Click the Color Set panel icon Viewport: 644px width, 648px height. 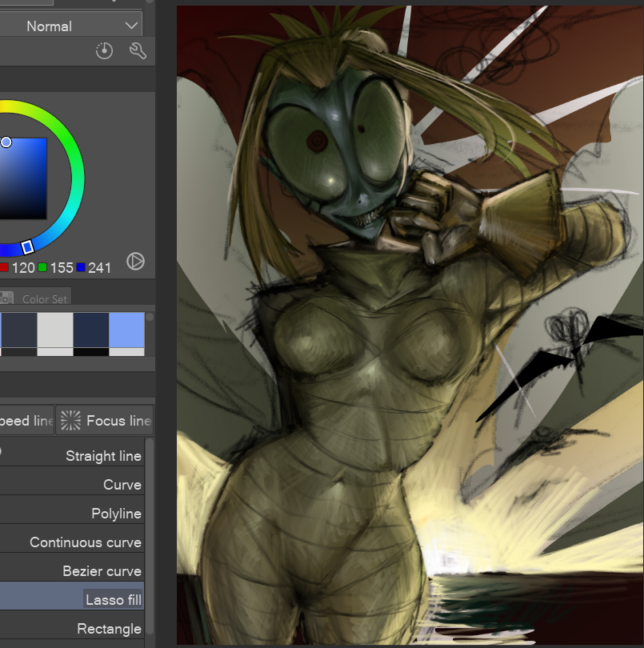(6, 298)
